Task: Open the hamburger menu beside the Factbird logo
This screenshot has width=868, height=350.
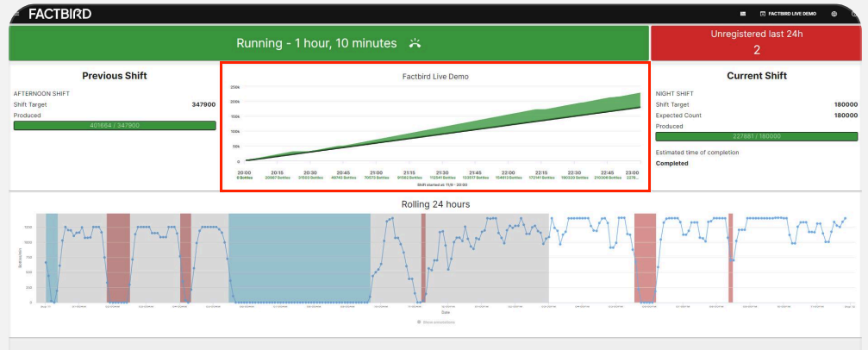Action: click(16, 13)
